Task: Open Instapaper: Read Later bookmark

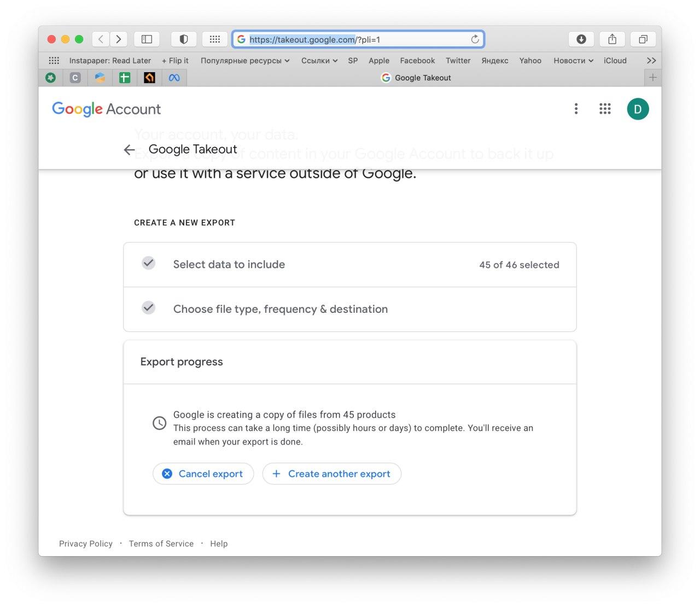Action: [x=110, y=61]
